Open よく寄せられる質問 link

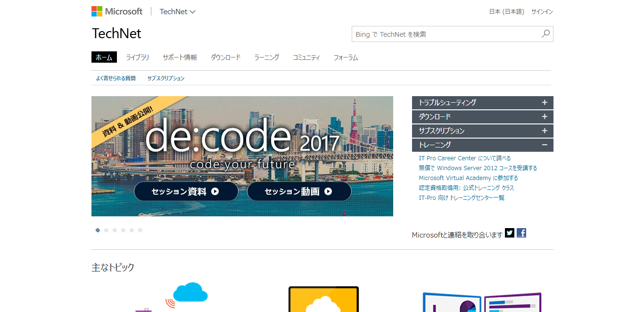coord(116,78)
